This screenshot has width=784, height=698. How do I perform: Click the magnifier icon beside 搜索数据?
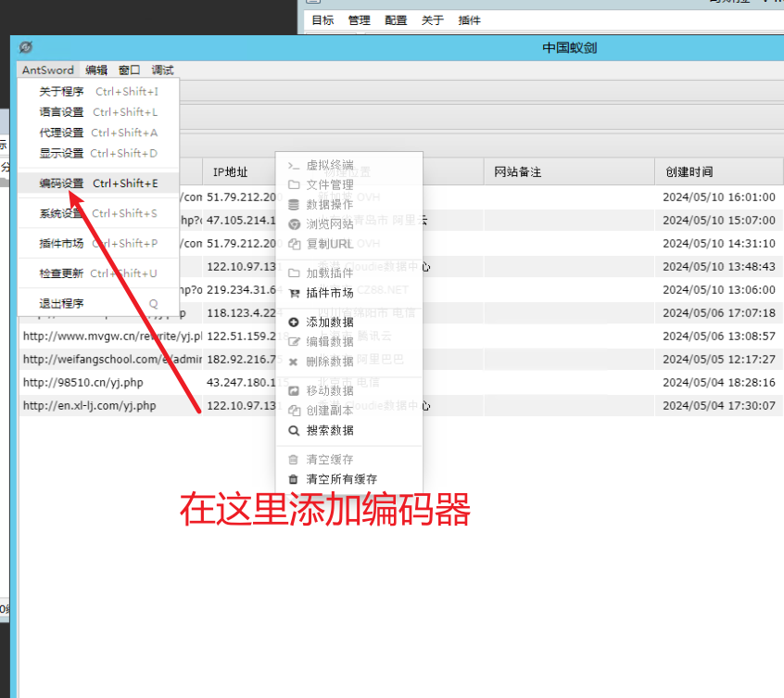click(294, 430)
